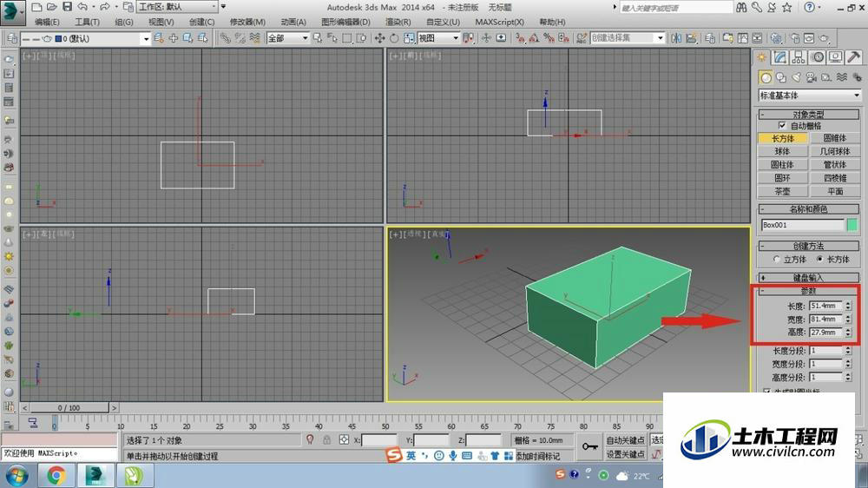Select the Lights category icon

click(x=796, y=77)
